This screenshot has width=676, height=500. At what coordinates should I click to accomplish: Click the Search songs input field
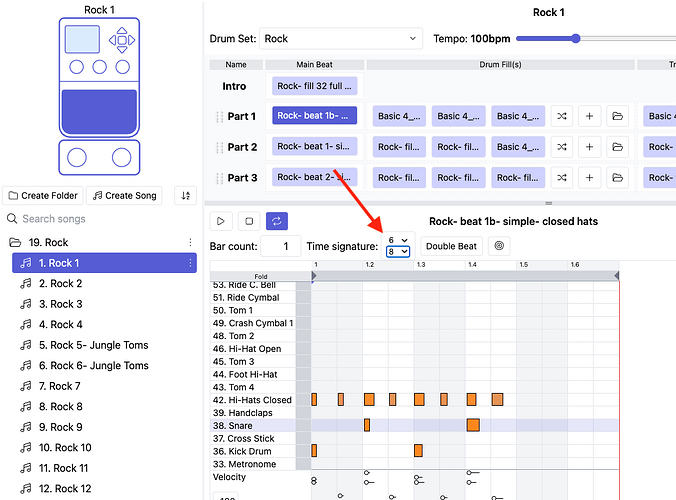pyautogui.click(x=100, y=219)
